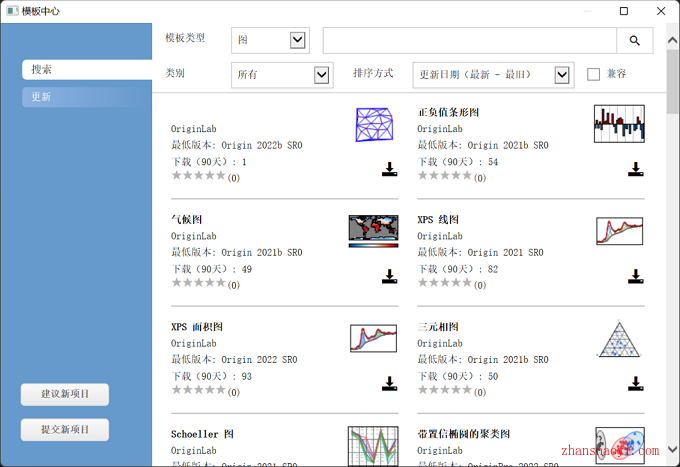Click the search magnifier button
Screen dimensions: 680x467
coord(634,40)
